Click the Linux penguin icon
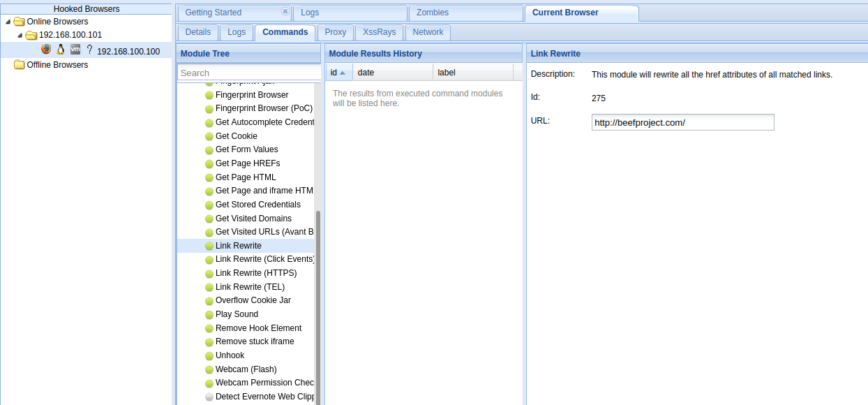Viewport: 868px width, 405px height. point(61,50)
